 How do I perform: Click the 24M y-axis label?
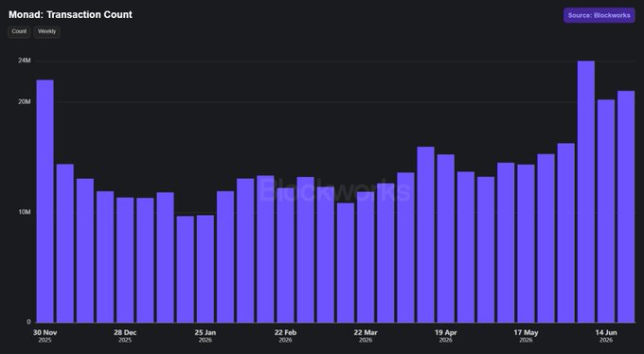click(x=25, y=61)
